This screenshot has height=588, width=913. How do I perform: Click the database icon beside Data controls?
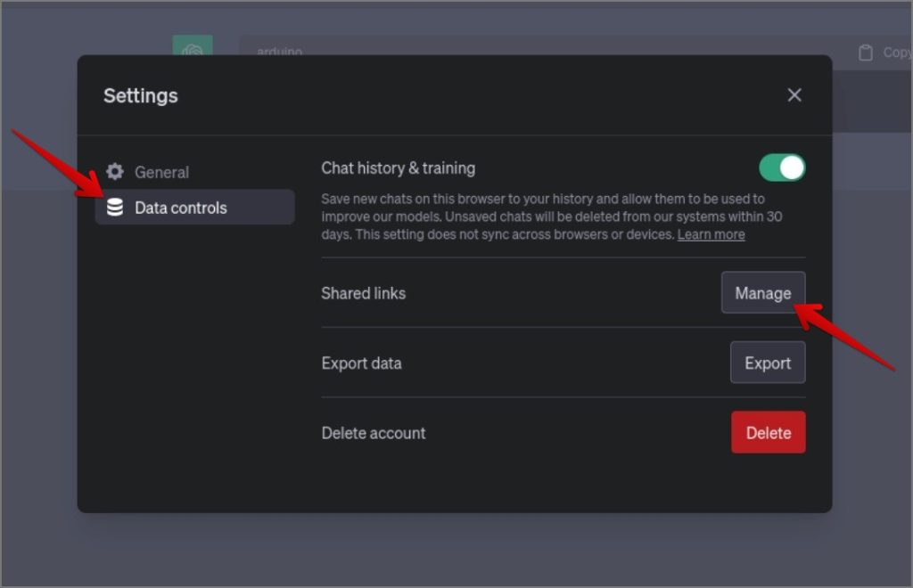point(115,207)
